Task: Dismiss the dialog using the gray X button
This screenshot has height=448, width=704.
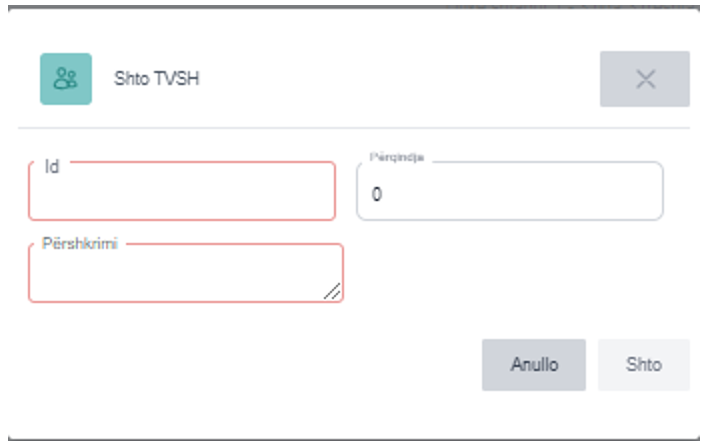Action: 645,79
